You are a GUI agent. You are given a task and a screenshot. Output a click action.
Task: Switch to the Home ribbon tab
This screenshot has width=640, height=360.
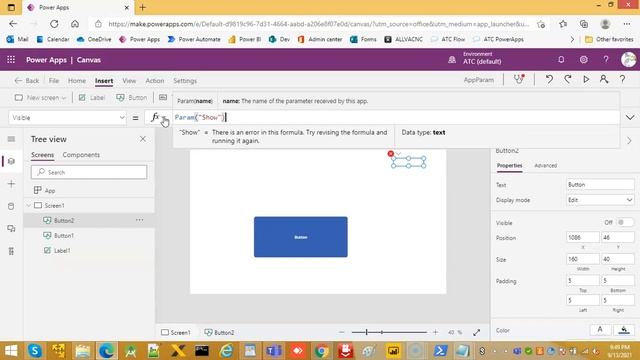coord(77,81)
